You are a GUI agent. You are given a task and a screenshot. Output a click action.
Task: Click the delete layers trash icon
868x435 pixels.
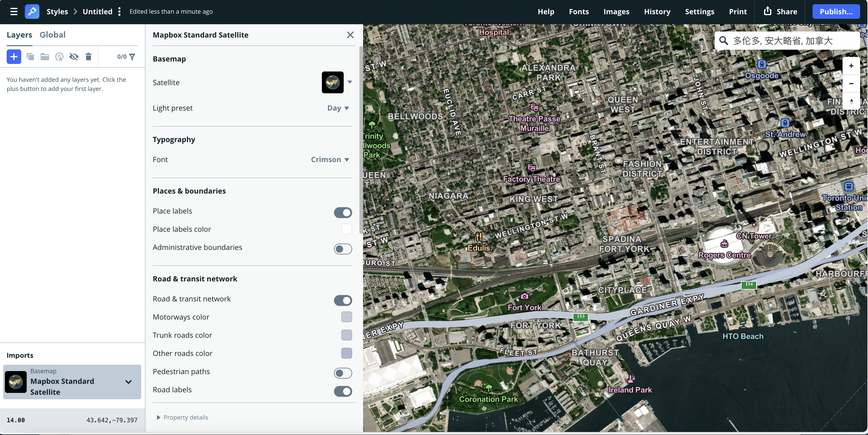[x=88, y=57]
